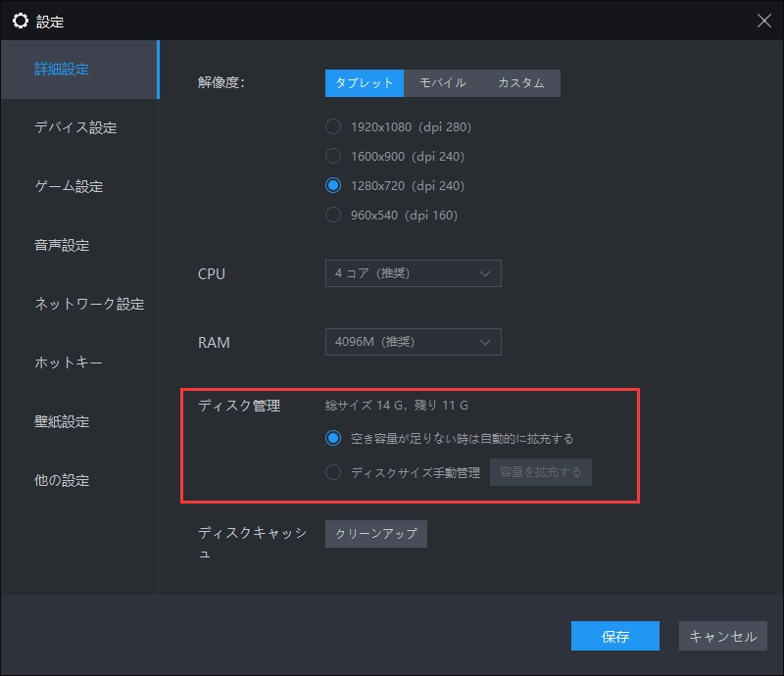Click the クリーンアップ disk cache button
The width and height of the screenshot is (784, 676).
pos(376,534)
